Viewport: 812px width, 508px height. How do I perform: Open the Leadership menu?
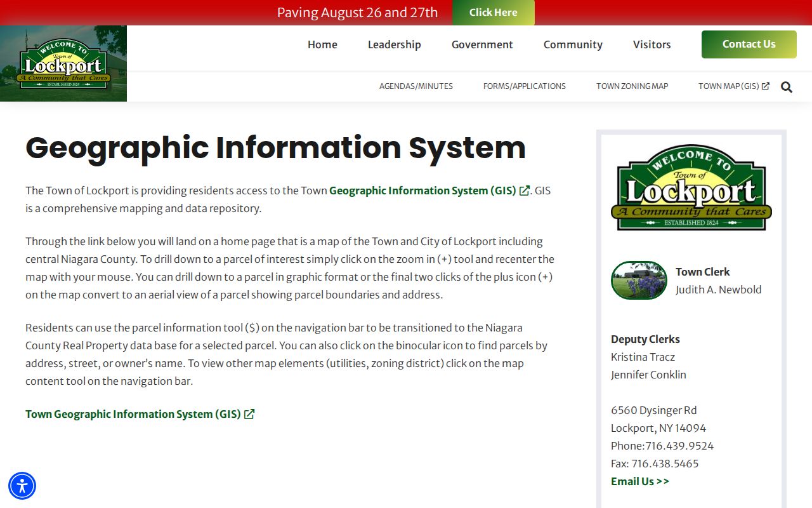click(x=395, y=44)
